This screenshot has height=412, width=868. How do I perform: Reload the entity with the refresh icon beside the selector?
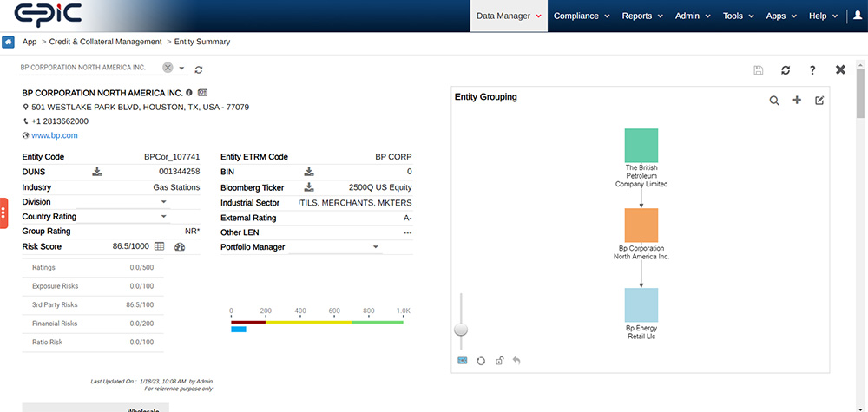[199, 69]
